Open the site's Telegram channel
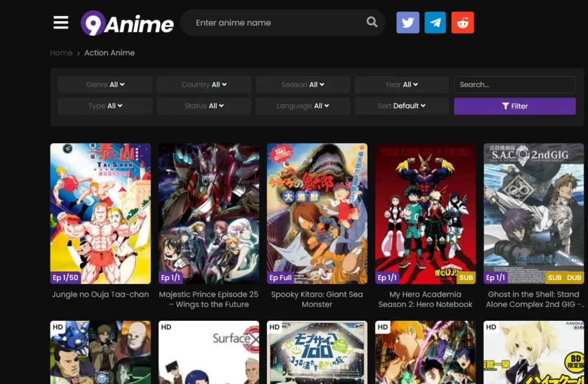This screenshot has width=588, height=384. (x=435, y=22)
